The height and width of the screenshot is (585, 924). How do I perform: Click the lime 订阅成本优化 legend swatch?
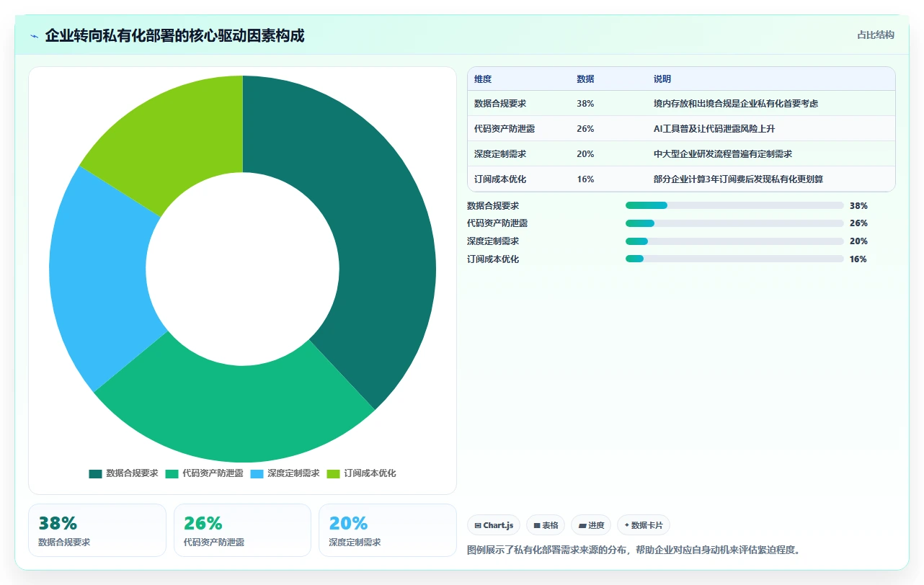(x=334, y=473)
